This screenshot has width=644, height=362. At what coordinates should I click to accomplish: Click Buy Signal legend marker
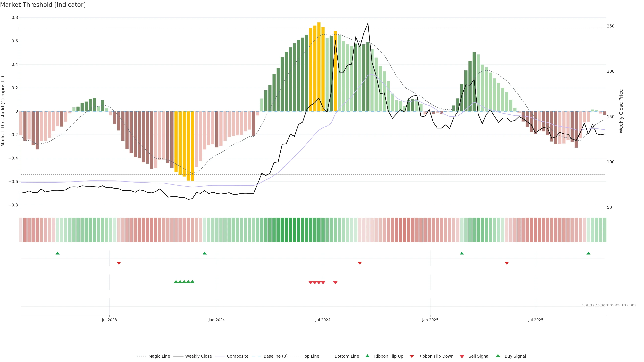pyautogui.click(x=498, y=356)
